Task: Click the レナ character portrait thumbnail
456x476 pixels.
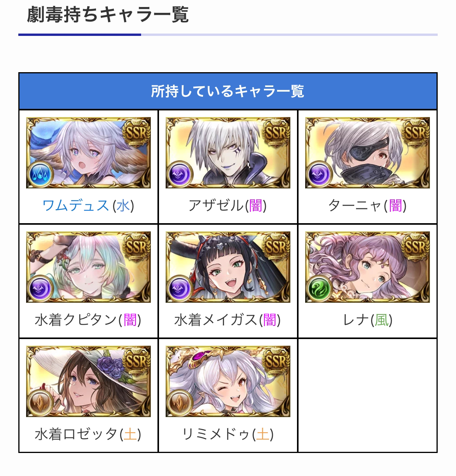Action: tap(368, 267)
